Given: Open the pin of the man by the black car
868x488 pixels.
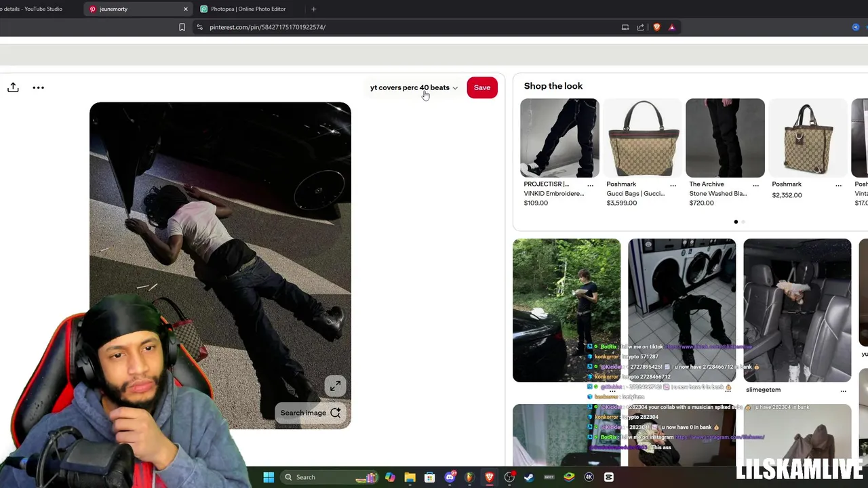Looking at the screenshot, I should (566, 310).
